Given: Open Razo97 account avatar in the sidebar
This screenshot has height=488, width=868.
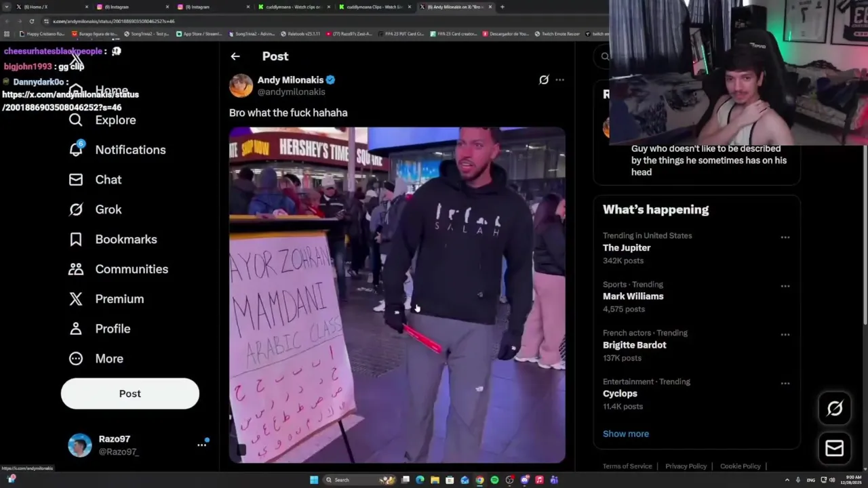Looking at the screenshot, I should pyautogui.click(x=80, y=445).
